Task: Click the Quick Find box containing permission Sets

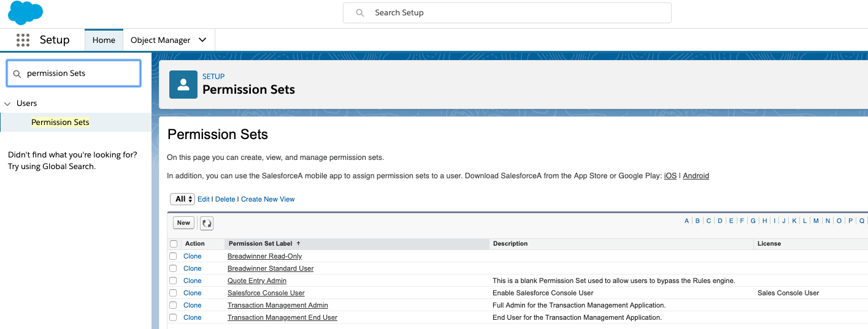Action: (x=74, y=74)
